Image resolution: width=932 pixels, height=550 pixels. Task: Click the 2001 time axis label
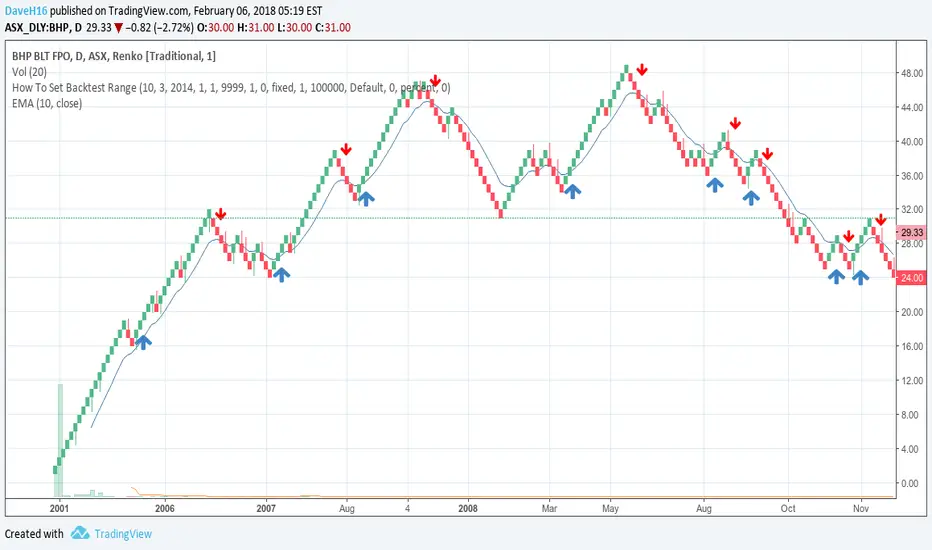pos(59,508)
